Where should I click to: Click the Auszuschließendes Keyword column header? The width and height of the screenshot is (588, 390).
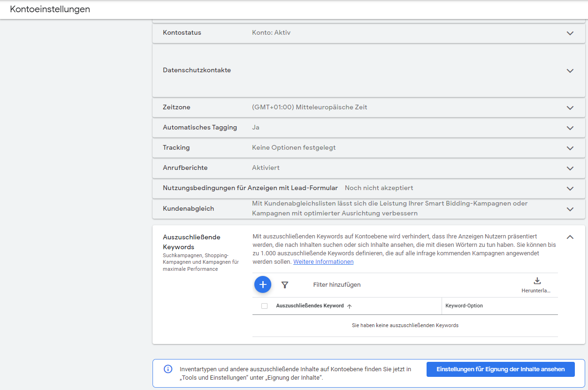(310, 306)
